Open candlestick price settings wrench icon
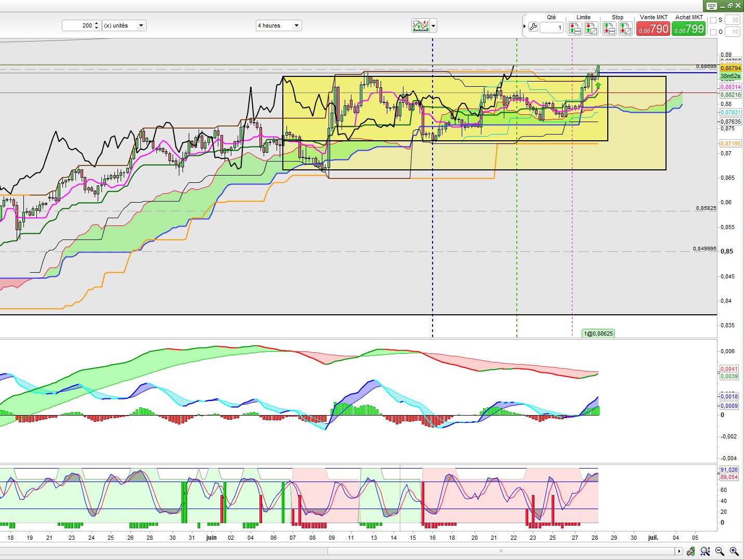 (x=690, y=551)
